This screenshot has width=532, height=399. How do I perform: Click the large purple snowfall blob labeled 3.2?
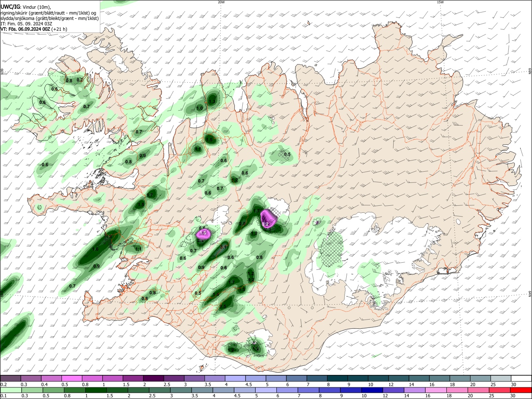(x=268, y=218)
